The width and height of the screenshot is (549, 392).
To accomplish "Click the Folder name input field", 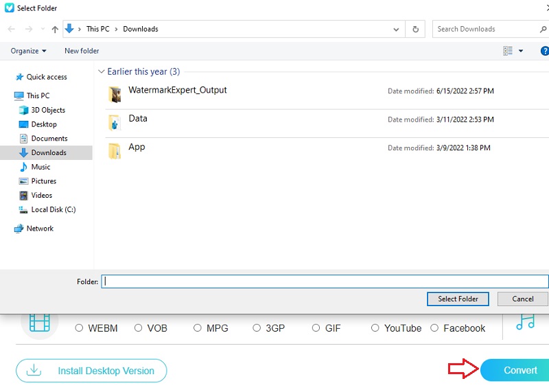I will click(325, 281).
